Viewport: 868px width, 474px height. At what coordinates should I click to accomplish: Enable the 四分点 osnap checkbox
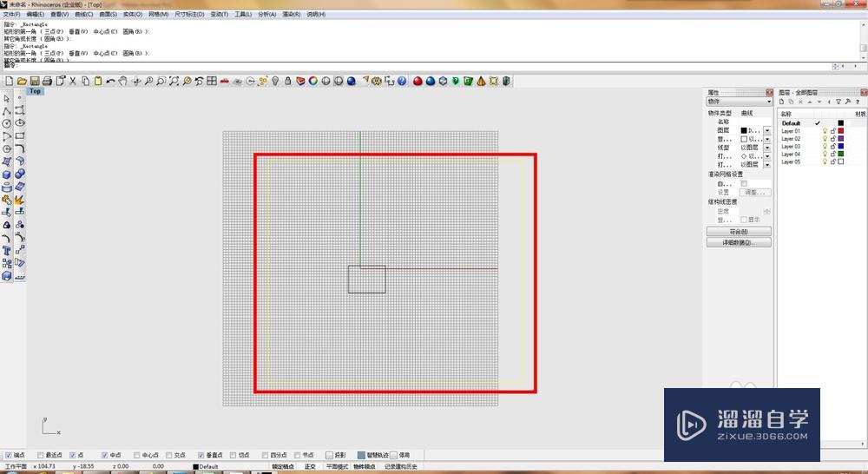coord(265,455)
